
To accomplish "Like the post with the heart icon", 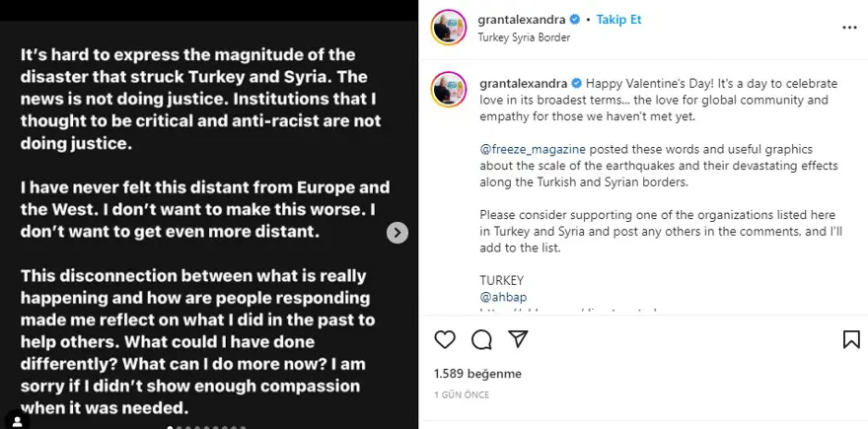I will tap(445, 339).
